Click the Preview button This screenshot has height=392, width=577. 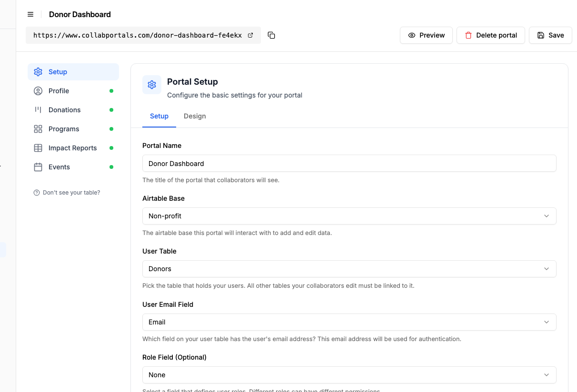coord(426,35)
